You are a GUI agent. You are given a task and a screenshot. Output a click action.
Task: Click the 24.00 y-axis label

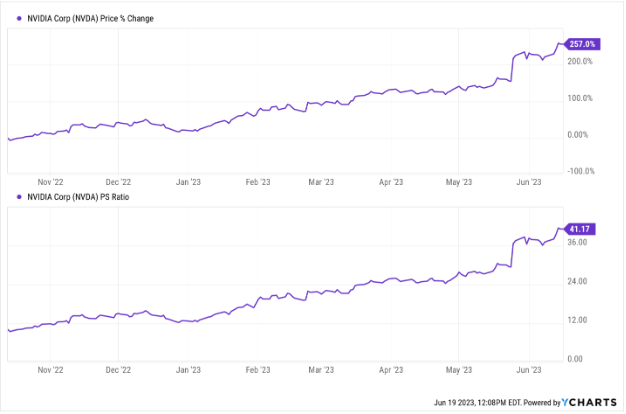(x=576, y=281)
